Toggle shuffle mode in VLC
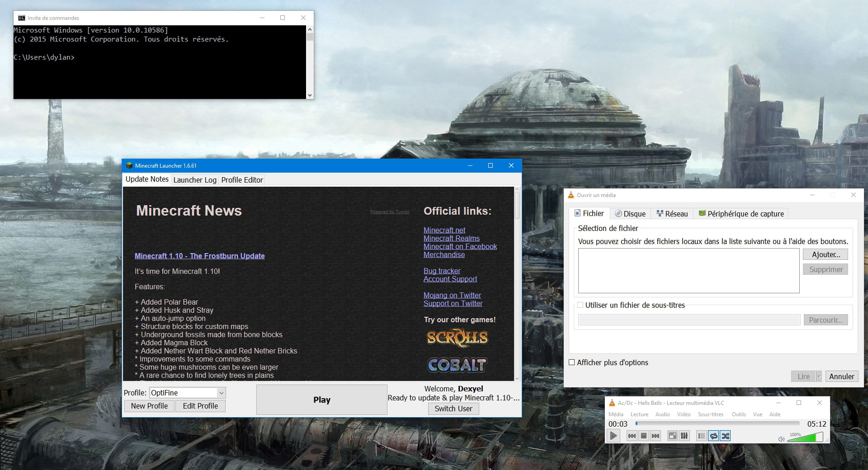This screenshot has width=868, height=470. coord(725,436)
